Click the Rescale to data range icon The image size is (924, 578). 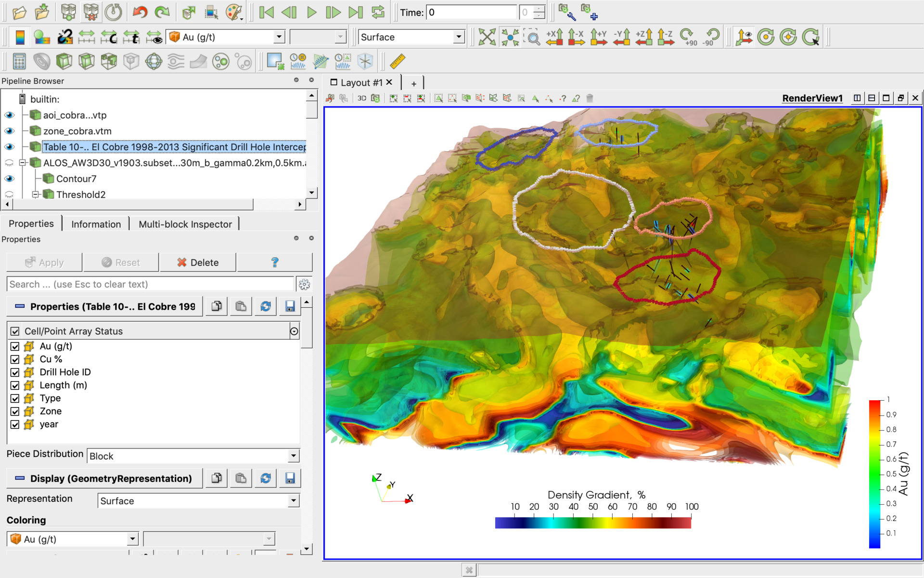87,37
